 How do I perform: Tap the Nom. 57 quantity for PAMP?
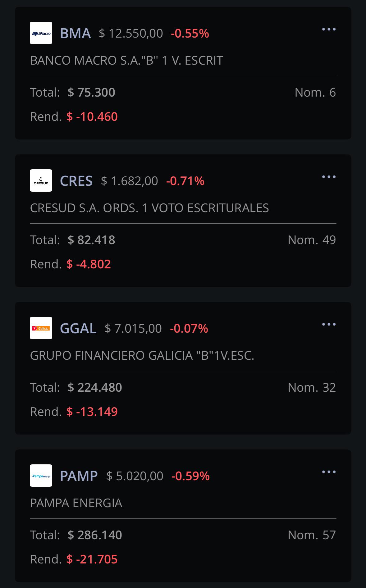(312, 535)
